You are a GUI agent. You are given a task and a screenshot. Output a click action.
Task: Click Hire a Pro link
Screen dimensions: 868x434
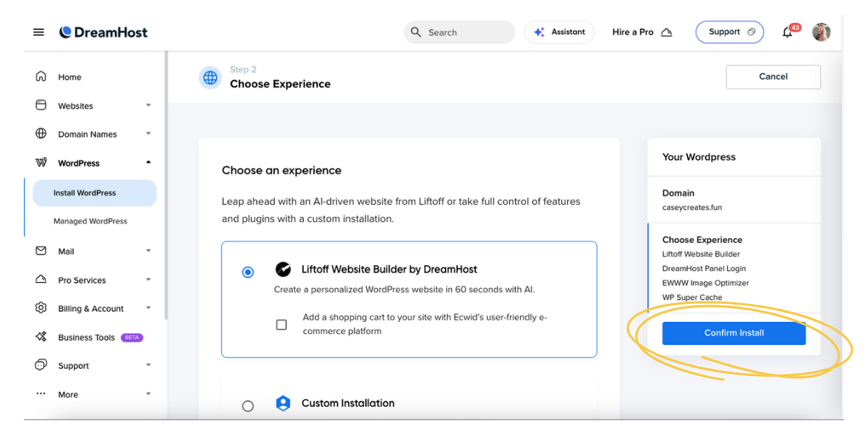633,32
